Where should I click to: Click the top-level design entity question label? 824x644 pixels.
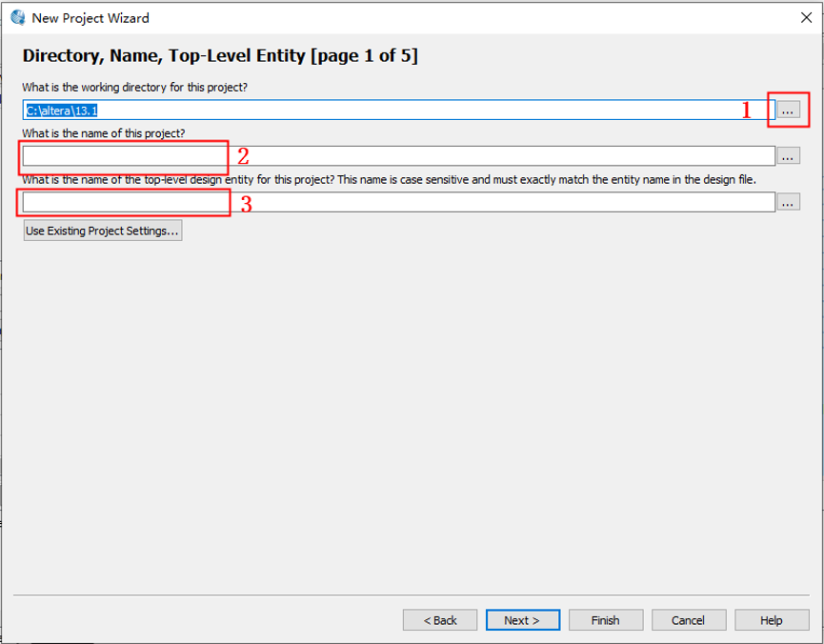click(x=389, y=179)
